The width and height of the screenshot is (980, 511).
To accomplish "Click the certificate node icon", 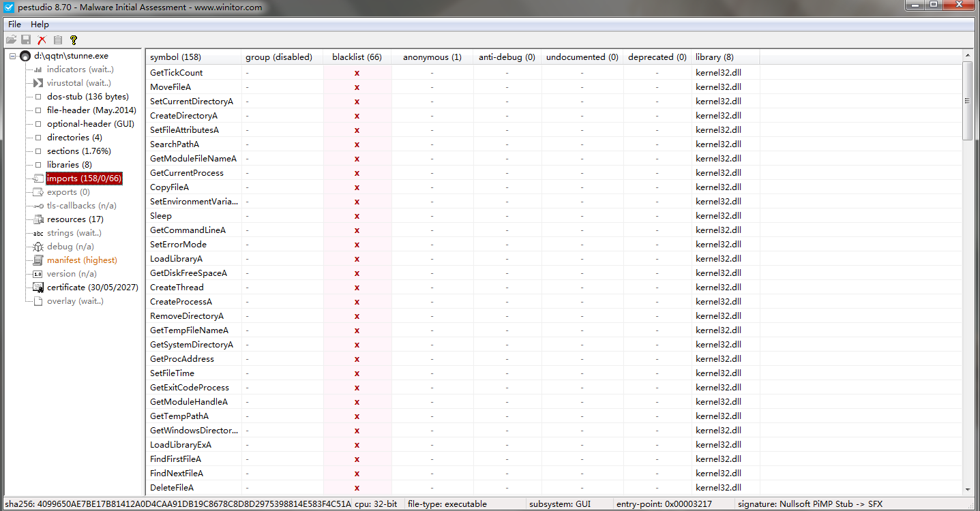I will (38, 288).
